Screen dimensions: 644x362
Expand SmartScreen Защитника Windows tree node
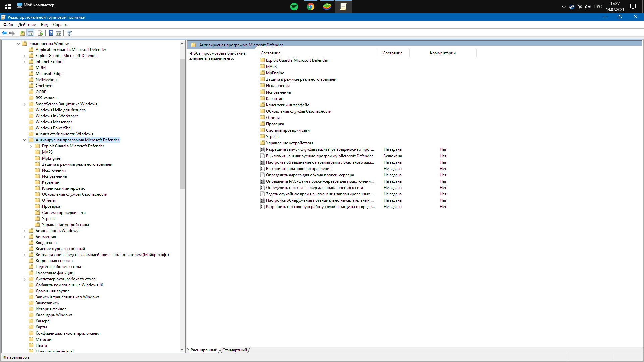24,104
